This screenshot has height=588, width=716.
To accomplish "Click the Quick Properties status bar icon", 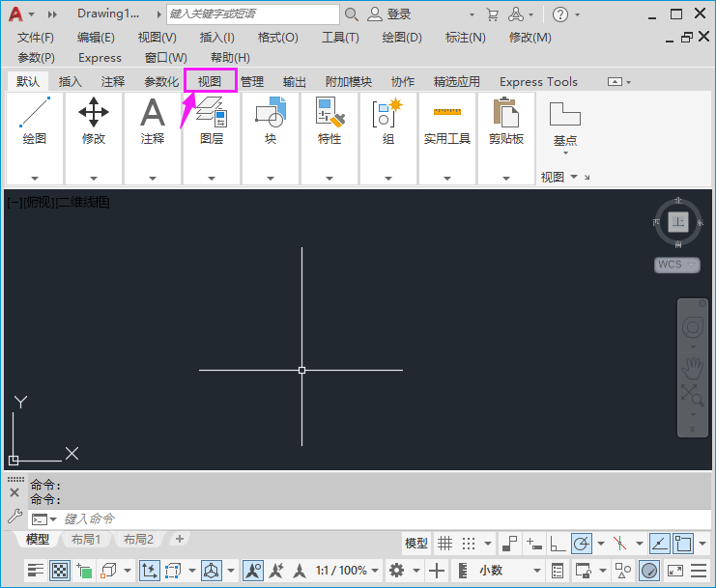I will click(558, 571).
